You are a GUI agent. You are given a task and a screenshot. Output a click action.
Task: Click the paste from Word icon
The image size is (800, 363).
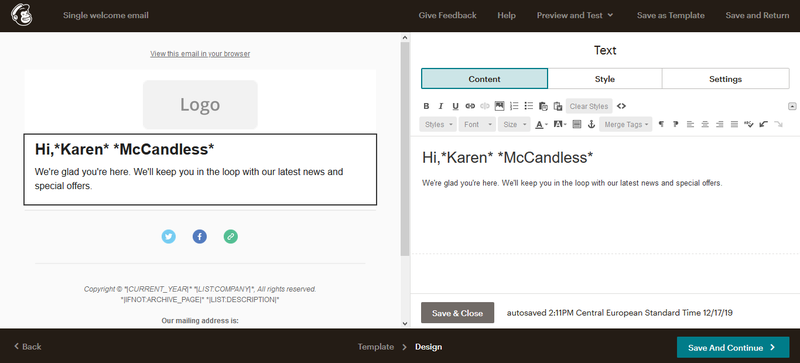[558, 106]
